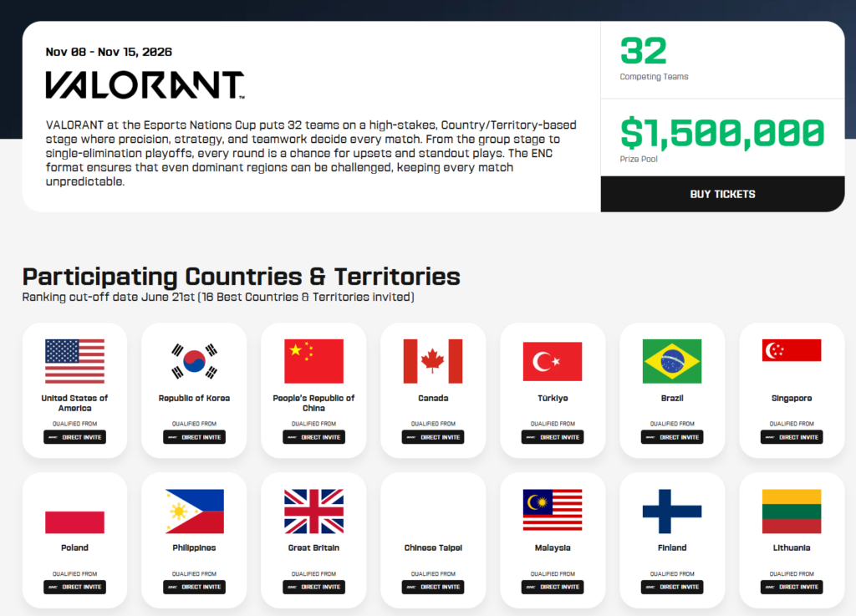
Task: Click the 'Great Britain' country name
Action: (x=314, y=547)
